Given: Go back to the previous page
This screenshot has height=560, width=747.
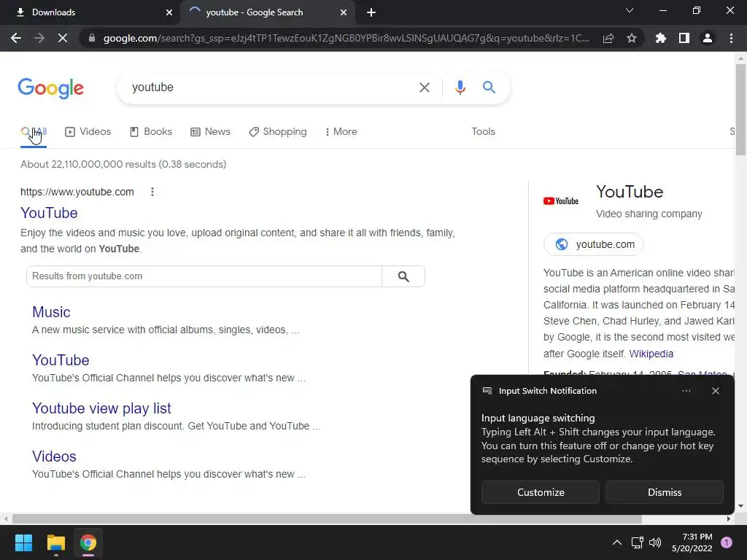Looking at the screenshot, I should (16, 38).
